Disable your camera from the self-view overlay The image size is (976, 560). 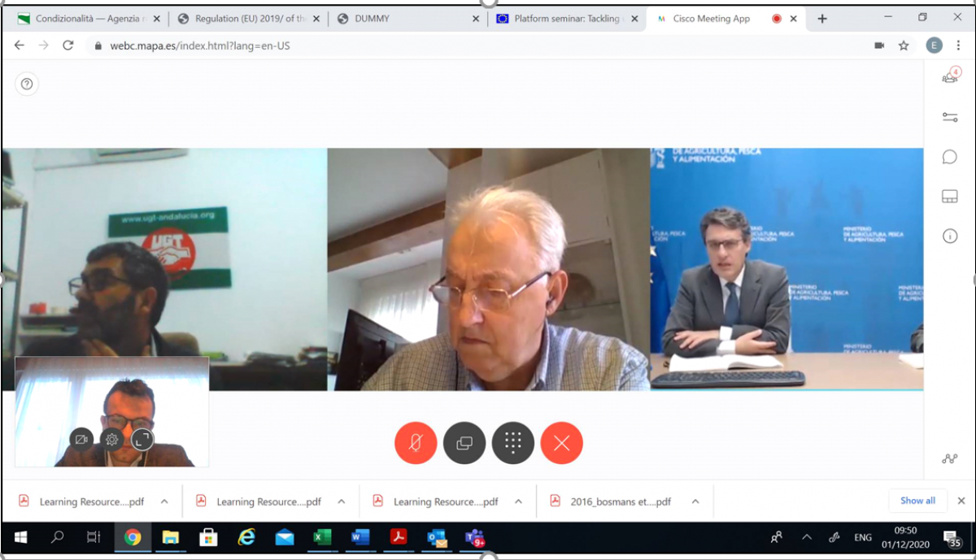81,440
